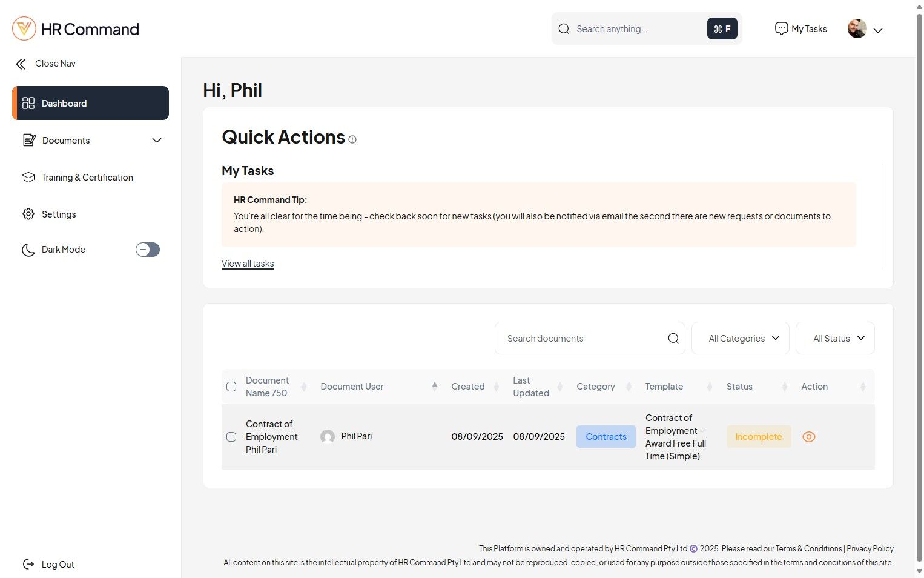The height and width of the screenshot is (578, 924).
Task: Open the Privacy Policy link
Action: (870, 548)
